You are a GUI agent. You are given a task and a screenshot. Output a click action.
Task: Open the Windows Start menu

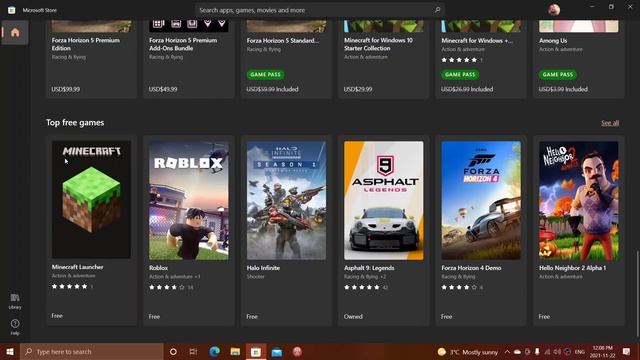pos(10,351)
